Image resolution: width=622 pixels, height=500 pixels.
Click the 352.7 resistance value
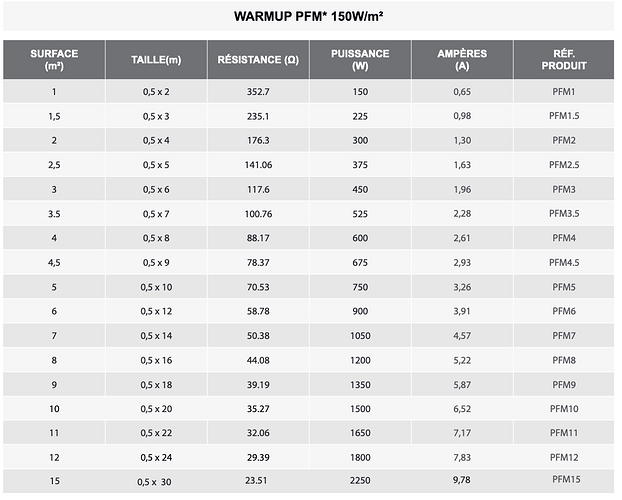point(258,92)
